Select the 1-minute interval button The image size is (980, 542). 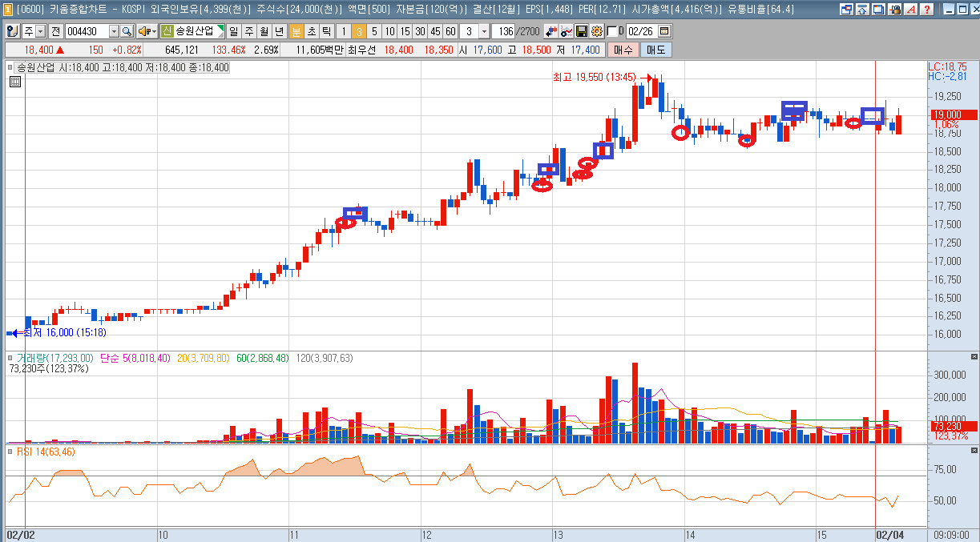point(344,31)
